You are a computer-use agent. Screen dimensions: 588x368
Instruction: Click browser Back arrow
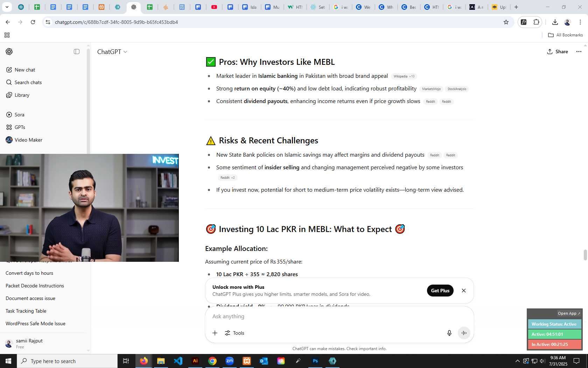[x=8, y=22]
